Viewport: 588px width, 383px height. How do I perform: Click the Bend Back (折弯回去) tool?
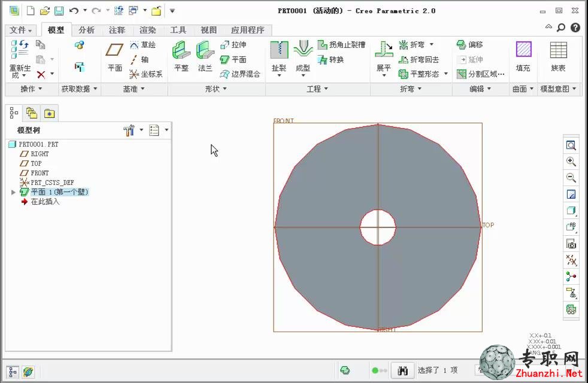click(x=419, y=60)
